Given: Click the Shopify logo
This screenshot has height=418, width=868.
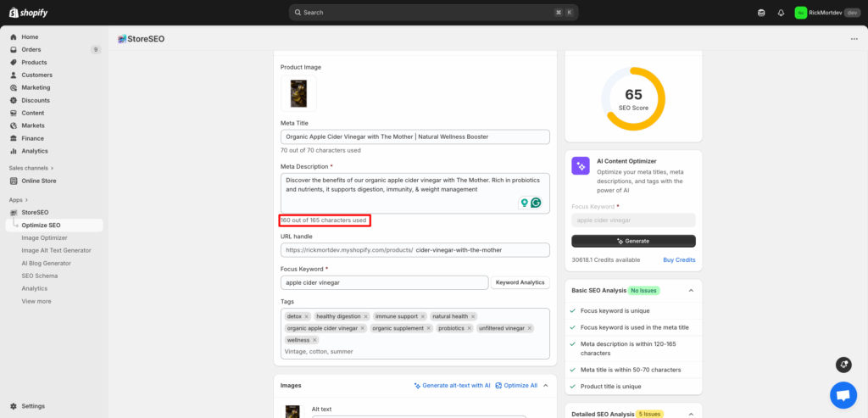Looking at the screenshot, I should pos(30,12).
